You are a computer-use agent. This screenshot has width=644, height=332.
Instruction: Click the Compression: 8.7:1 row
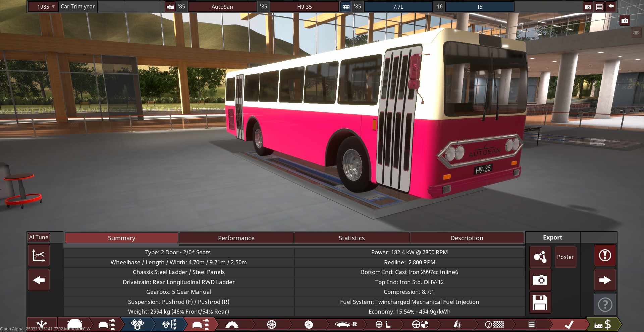pyautogui.click(x=410, y=292)
